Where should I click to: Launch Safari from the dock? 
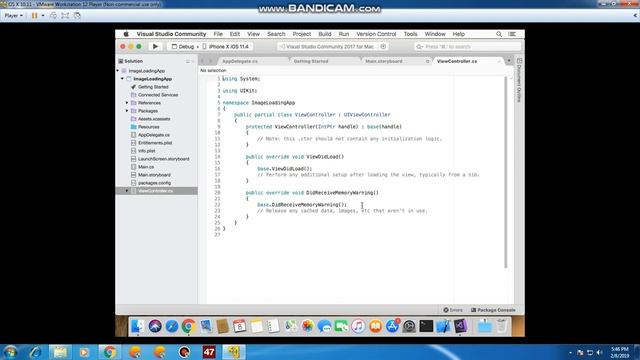coord(172,326)
